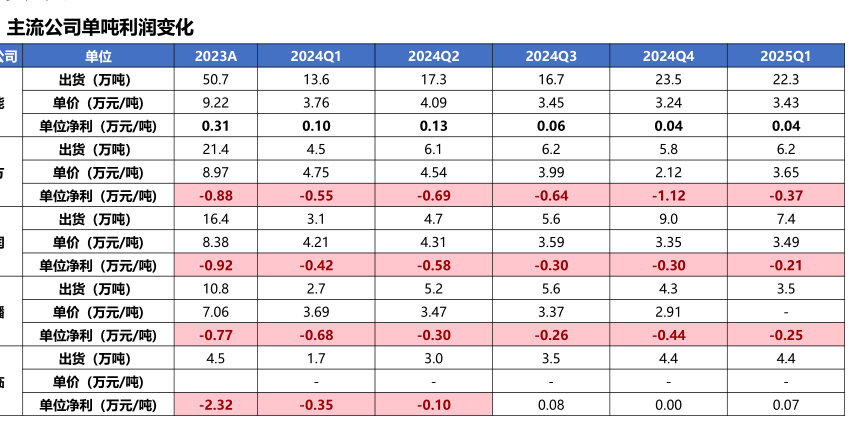This screenshot has width=861, height=424.
Task: Select the cell with value 8.97
Action: click(x=216, y=172)
